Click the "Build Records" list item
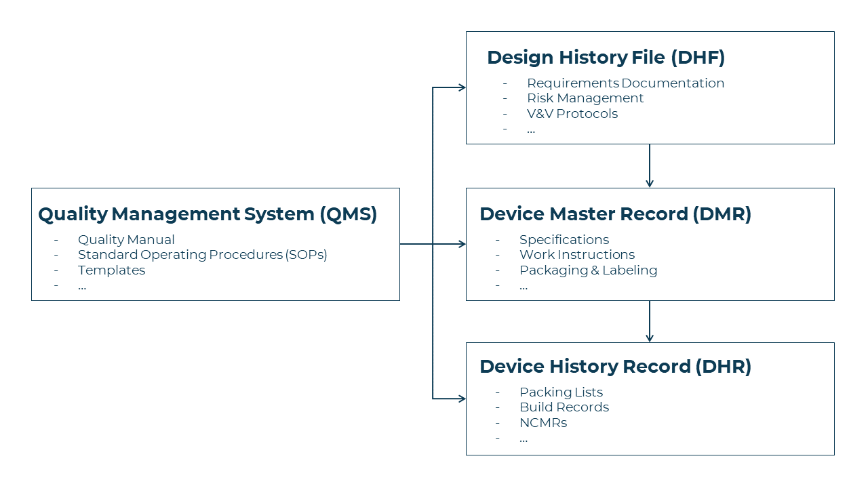The width and height of the screenshot is (868, 488). (564, 407)
